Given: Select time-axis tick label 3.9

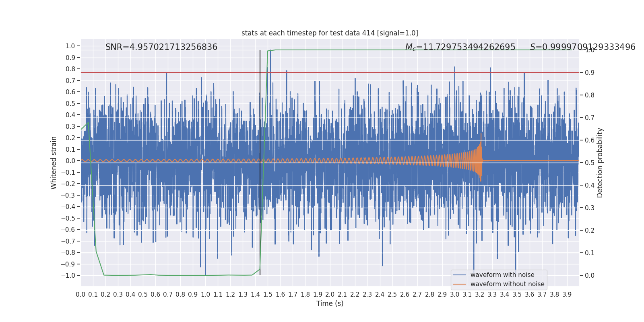Looking at the screenshot, I should pyautogui.click(x=567, y=295).
